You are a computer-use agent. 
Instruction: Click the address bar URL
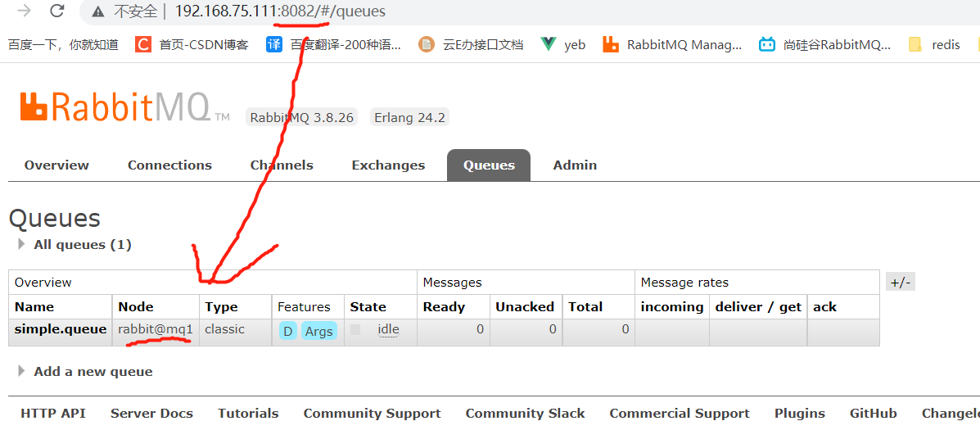pos(280,11)
